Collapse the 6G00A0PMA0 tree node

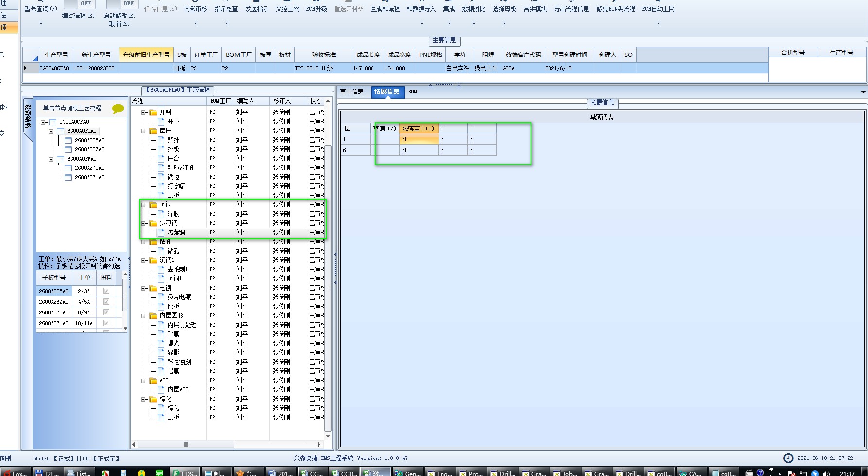click(x=51, y=159)
